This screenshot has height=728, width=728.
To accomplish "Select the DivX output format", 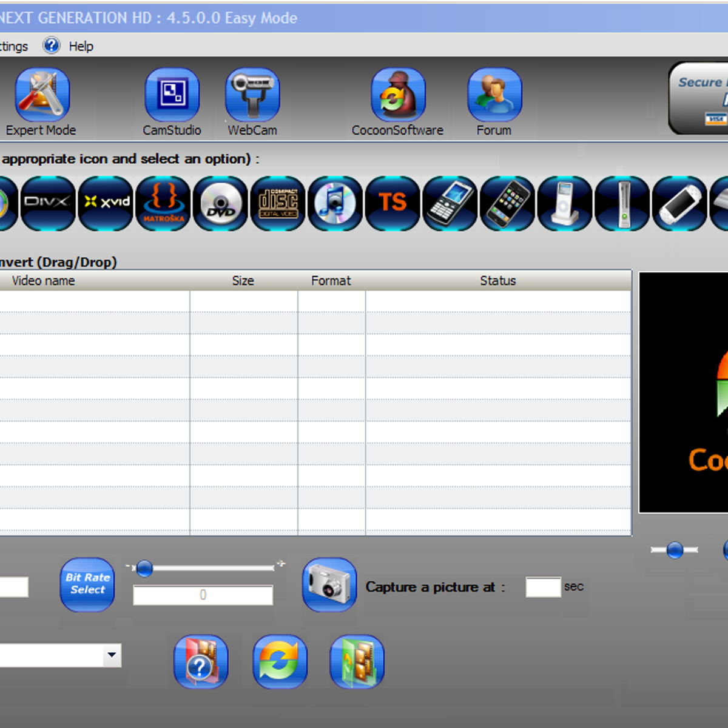I will click(47, 203).
